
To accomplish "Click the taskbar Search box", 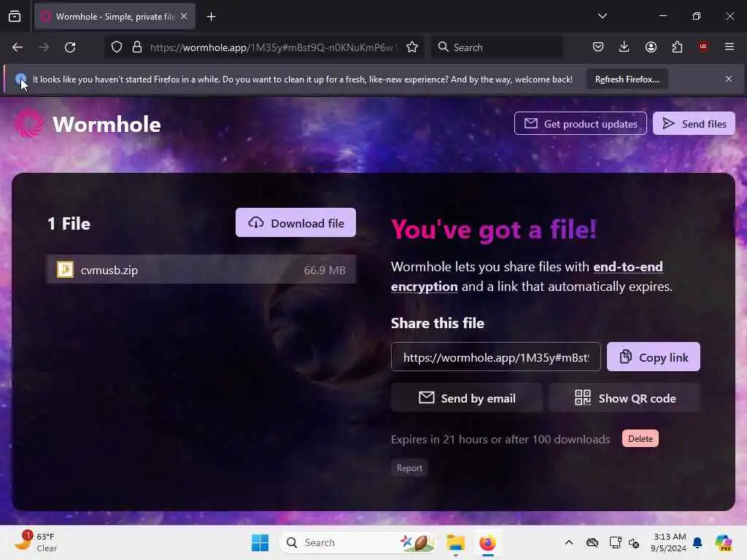I will coord(357,542).
